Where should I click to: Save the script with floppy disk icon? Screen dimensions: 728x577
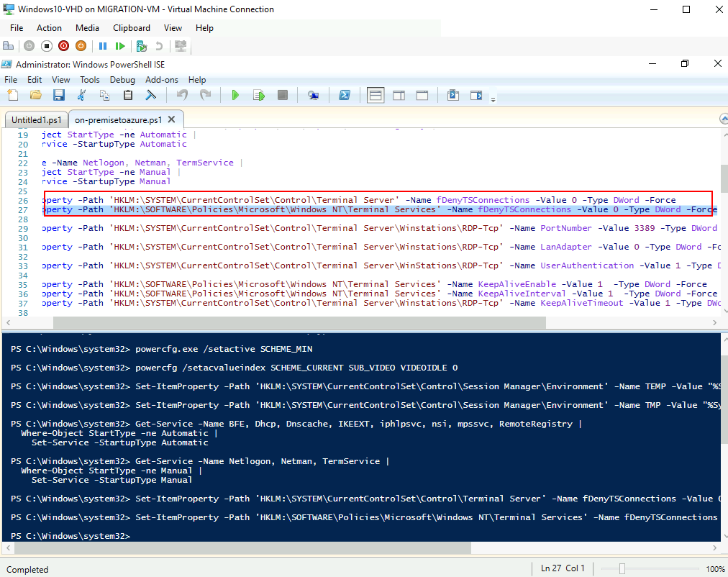click(58, 95)
